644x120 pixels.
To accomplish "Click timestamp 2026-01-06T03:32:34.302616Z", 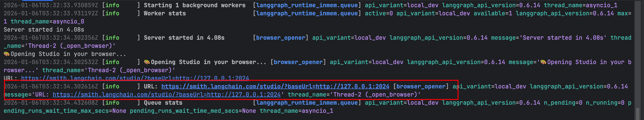I will 51,86.
